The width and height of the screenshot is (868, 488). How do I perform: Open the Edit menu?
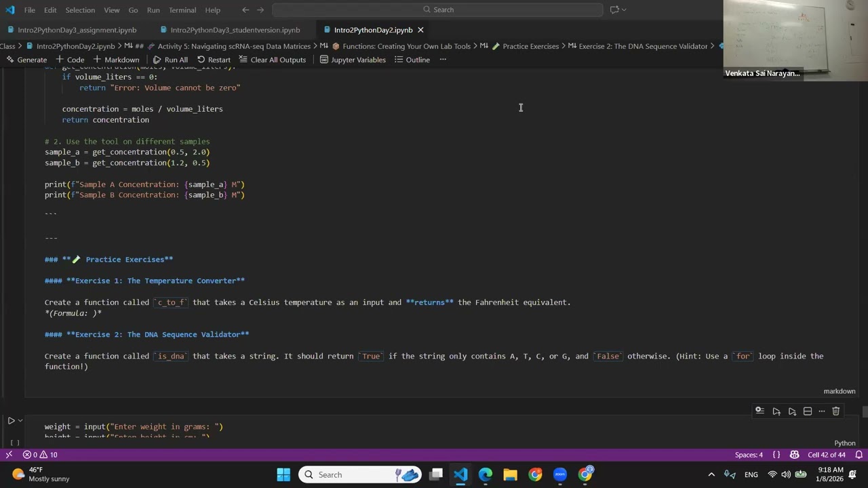coord(50,10)
